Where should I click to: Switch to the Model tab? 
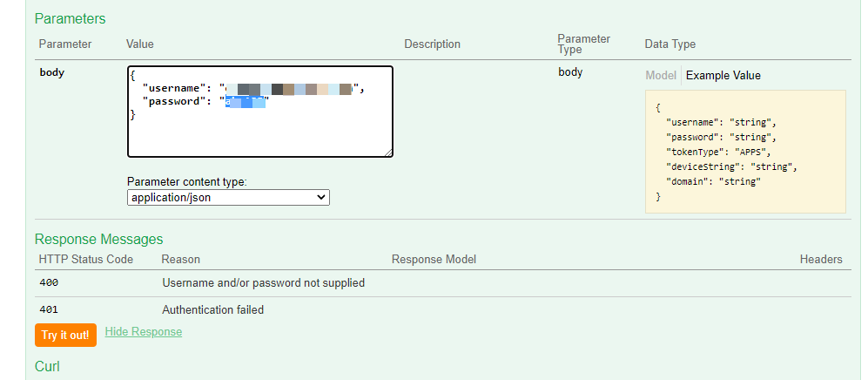coord(661,76)
